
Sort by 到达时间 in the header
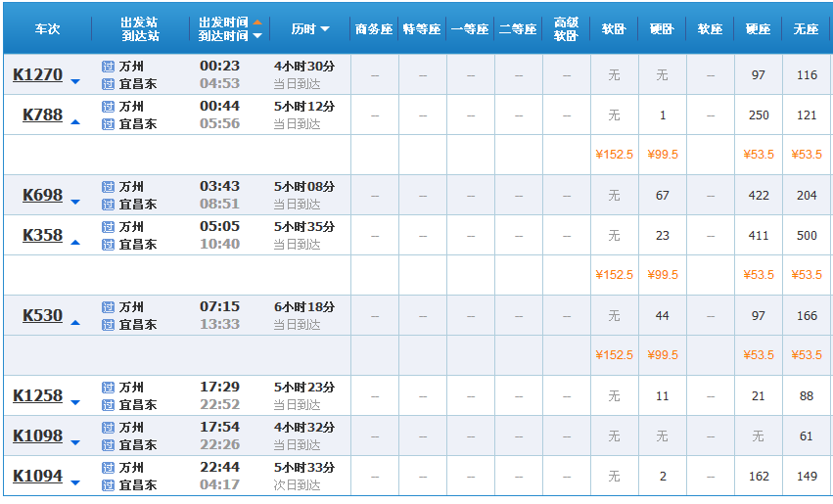tap(229, 36)
